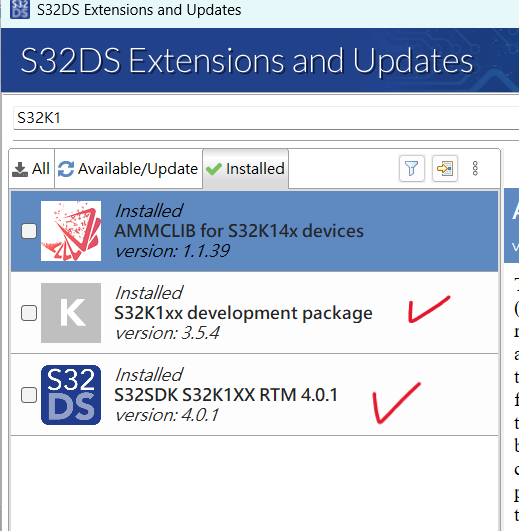The image size is (519, 531).
Task: Select AMMCLIB for S32K14x devices title
Action: point(239,231)
